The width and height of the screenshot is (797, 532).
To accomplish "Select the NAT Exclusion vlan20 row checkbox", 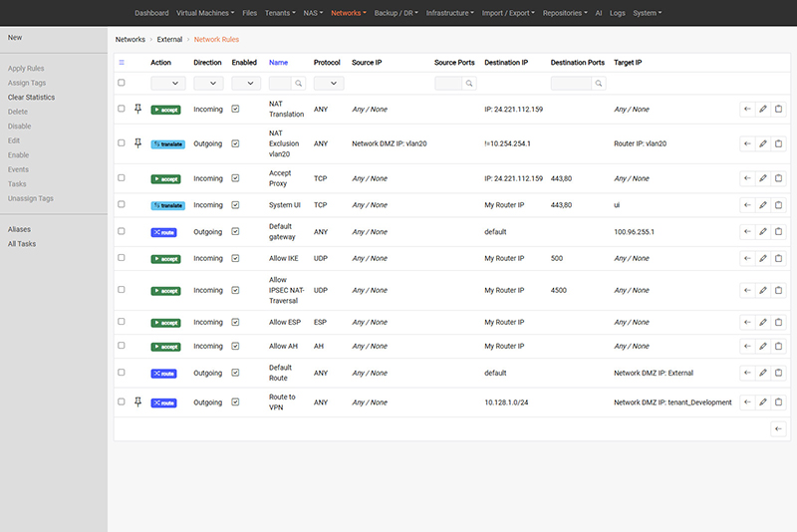I will pos(121,142).
